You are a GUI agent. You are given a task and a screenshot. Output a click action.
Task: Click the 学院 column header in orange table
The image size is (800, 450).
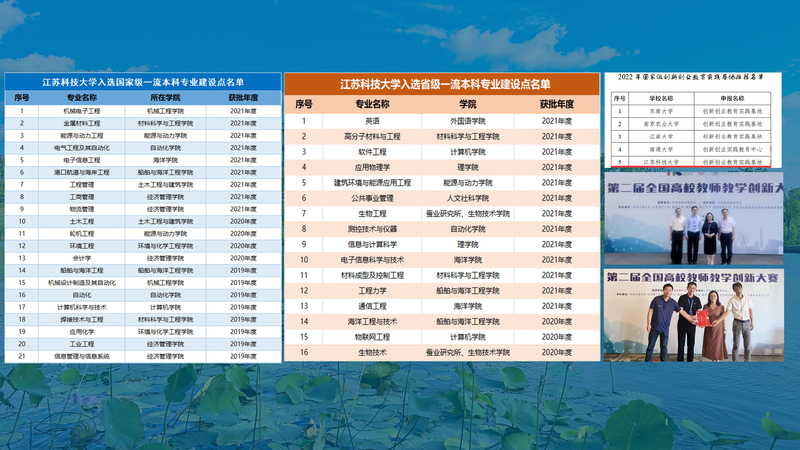(x=467, y=104)
